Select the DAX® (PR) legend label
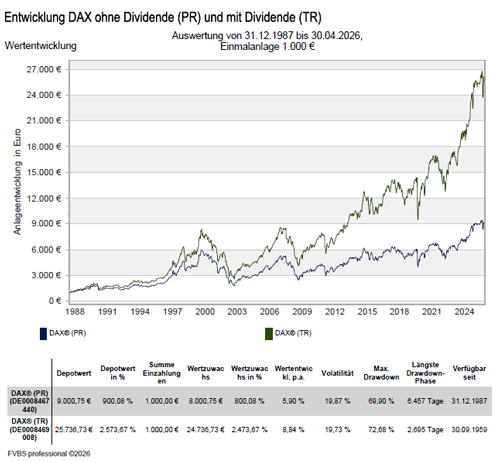Viewport: 500px width, 462px height. [68, 333]
